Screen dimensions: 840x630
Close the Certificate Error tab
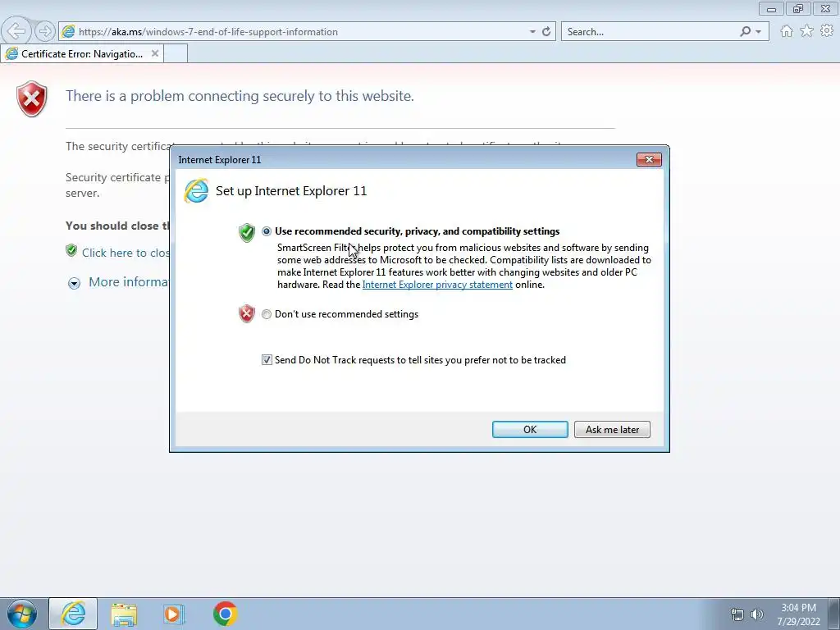155,53
